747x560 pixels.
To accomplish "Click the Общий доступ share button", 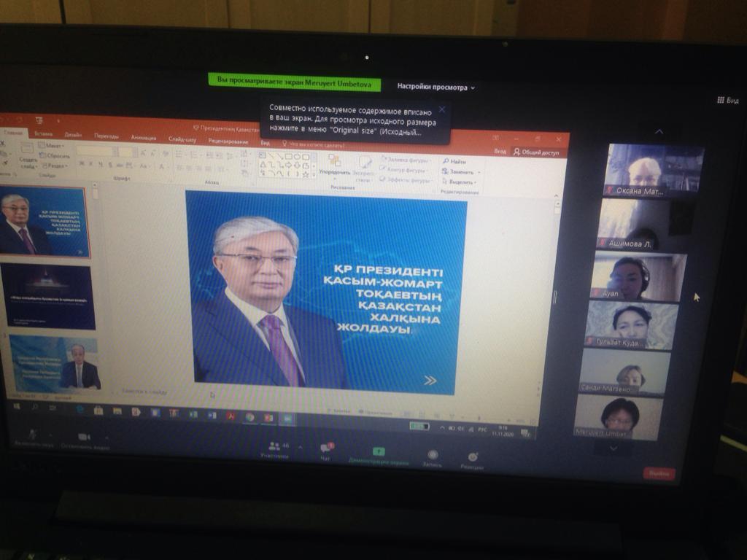I will pyautogui.click(x=536, y=152).
